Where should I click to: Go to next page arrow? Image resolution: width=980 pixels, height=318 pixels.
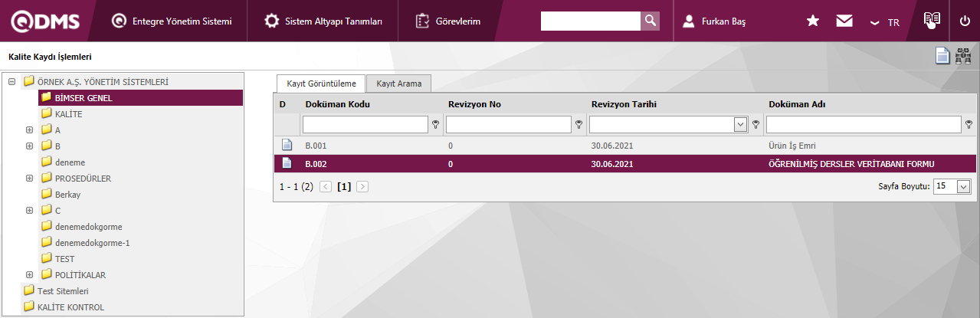[x=362, y=186]
